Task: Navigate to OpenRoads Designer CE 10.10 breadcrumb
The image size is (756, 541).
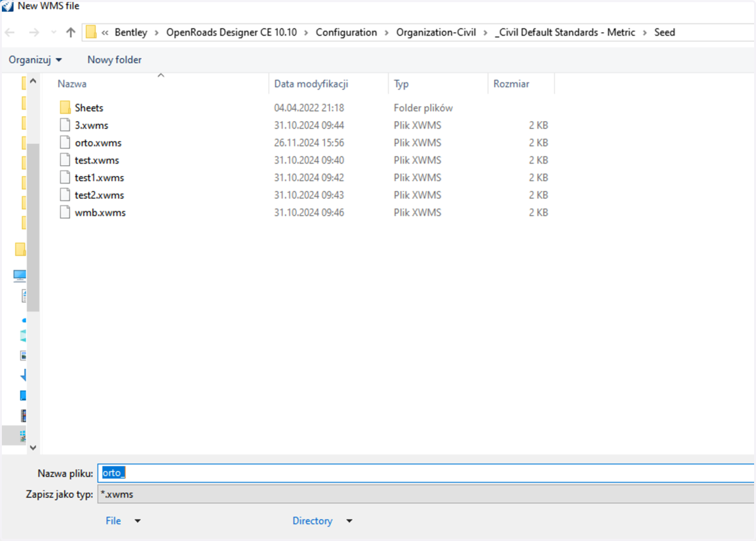Action: pyautogui.click(x=231, y=32)
